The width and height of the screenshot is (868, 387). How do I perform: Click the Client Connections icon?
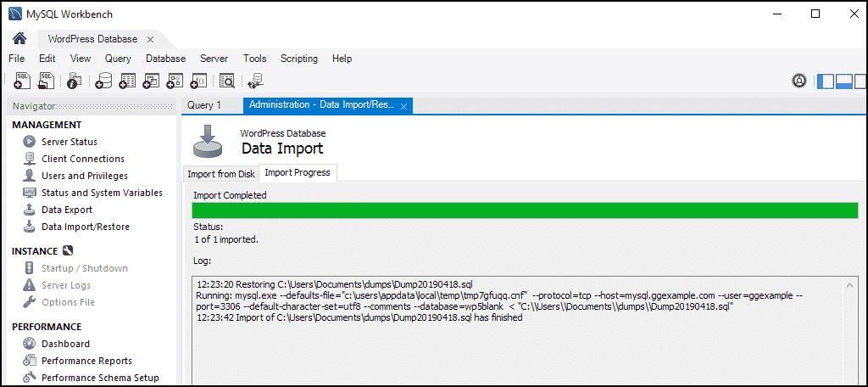30,159
